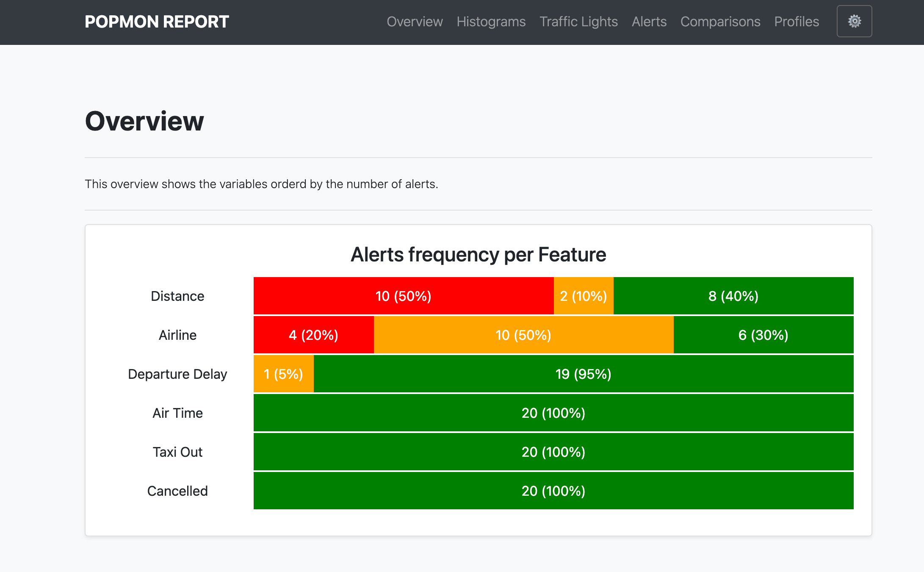Open the Overview nav link

(x=415, y=22)
